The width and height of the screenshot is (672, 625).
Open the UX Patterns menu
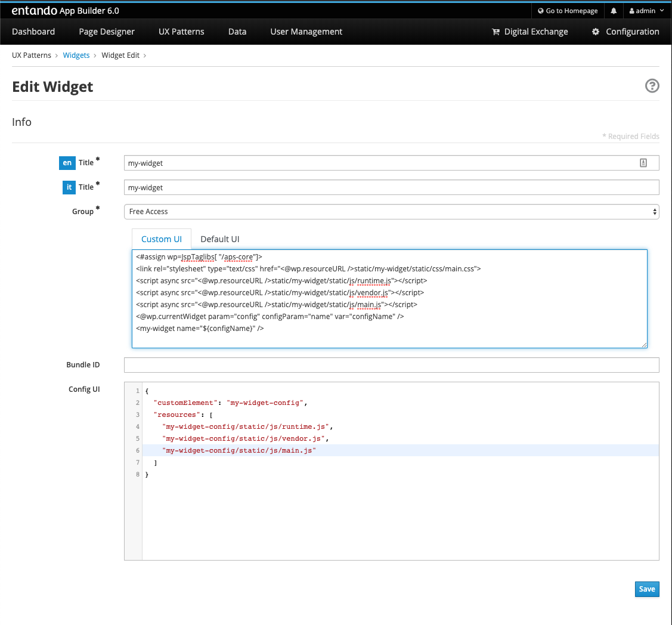(x=181, y=32)
